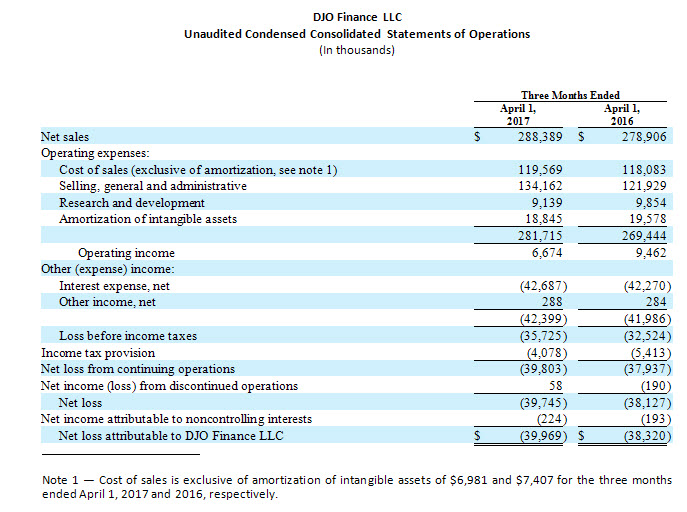Click the Net sales row label
687x512 pixels.
pos(65,136)
